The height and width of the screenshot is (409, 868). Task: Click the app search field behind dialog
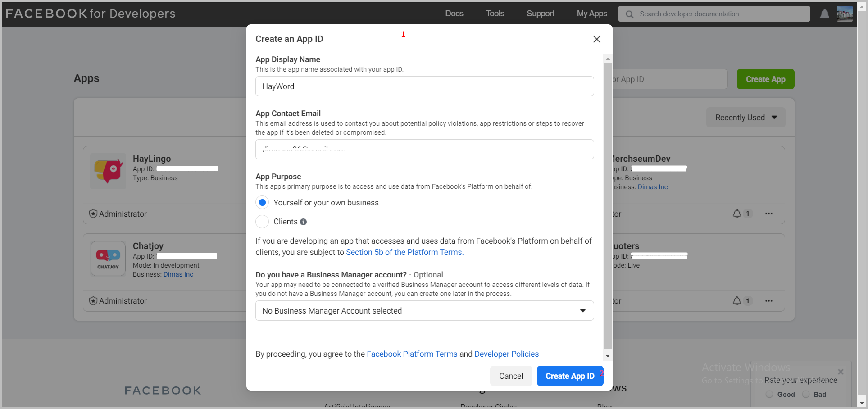[669, 79]
